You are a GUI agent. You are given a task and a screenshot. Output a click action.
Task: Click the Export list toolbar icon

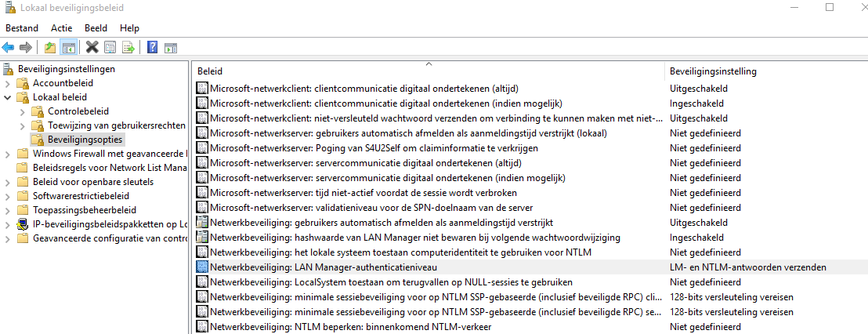(x=128, y=48)
